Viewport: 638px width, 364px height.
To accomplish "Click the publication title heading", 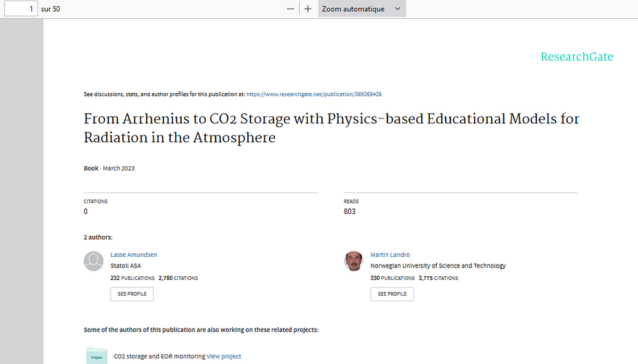I will click(331, 128).
